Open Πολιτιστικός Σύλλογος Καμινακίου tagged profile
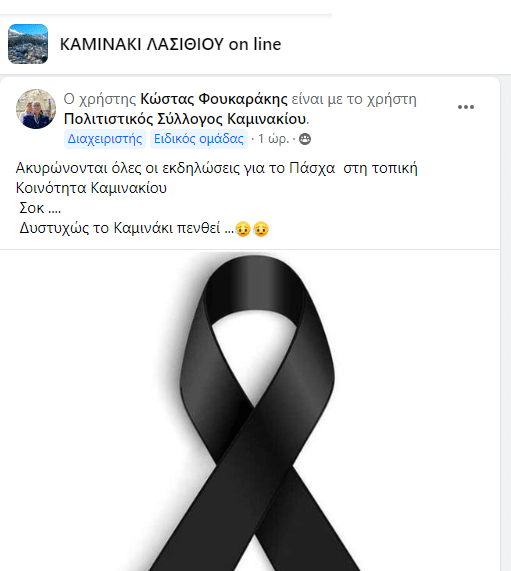Viewport: 511px width, 571px height. [x=185, y=119]
